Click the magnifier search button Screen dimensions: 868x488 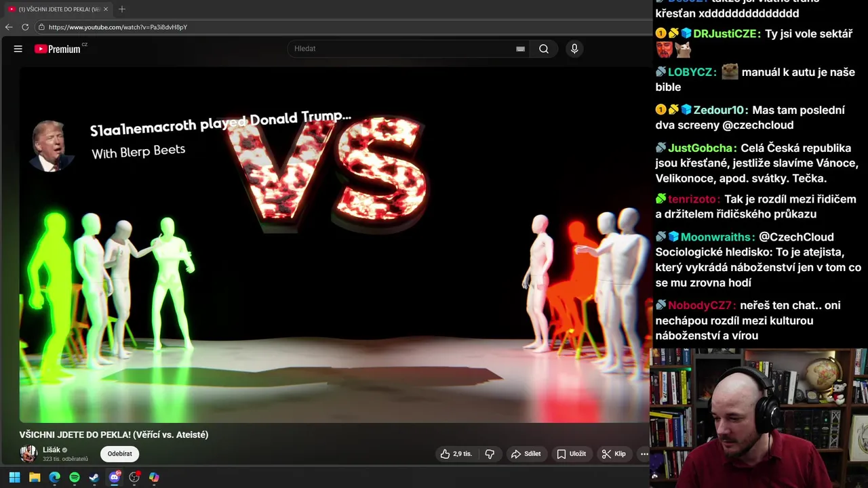click(544, 49)
